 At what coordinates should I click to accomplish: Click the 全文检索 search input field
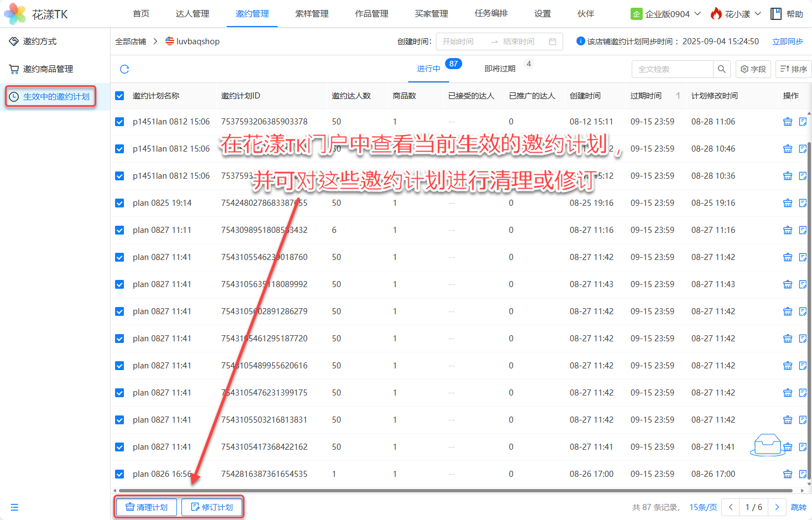click(x=672, y=69)
